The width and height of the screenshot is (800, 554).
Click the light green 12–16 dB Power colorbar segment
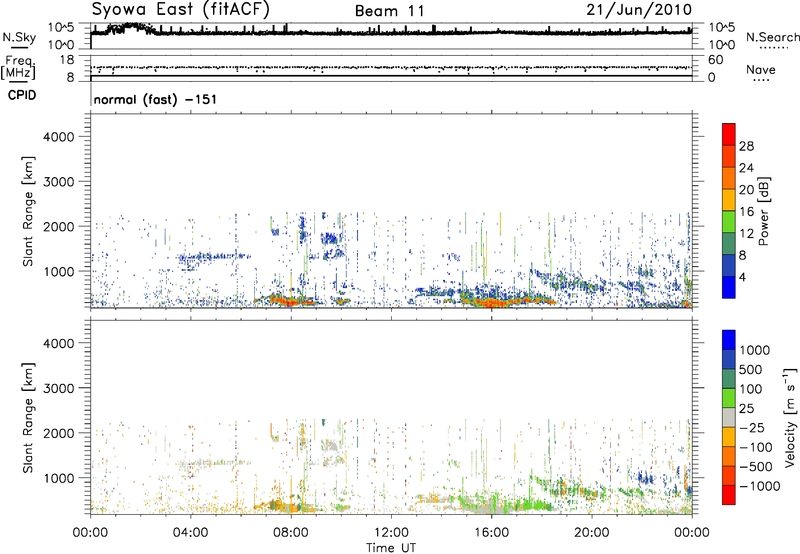tap(729, 221)
